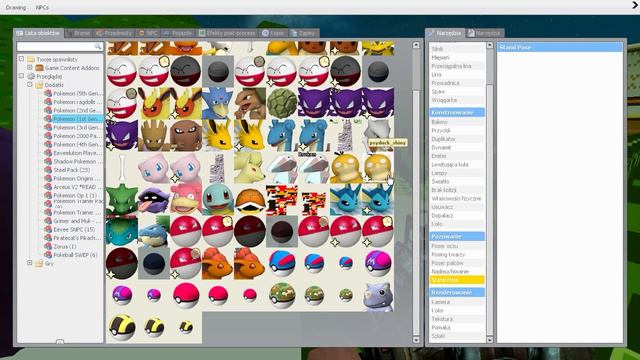Select the white bone prop icon
Screen dimensions: 640x360
pos(122,168)
